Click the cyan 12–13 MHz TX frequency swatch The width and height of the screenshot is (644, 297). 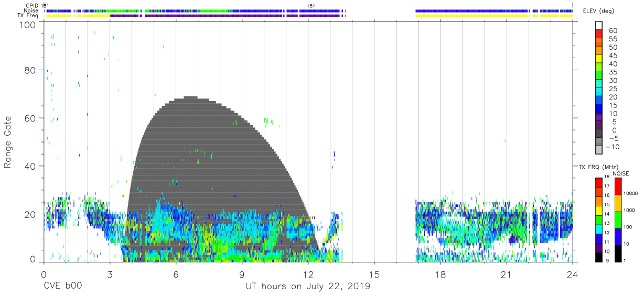[598, 229]
